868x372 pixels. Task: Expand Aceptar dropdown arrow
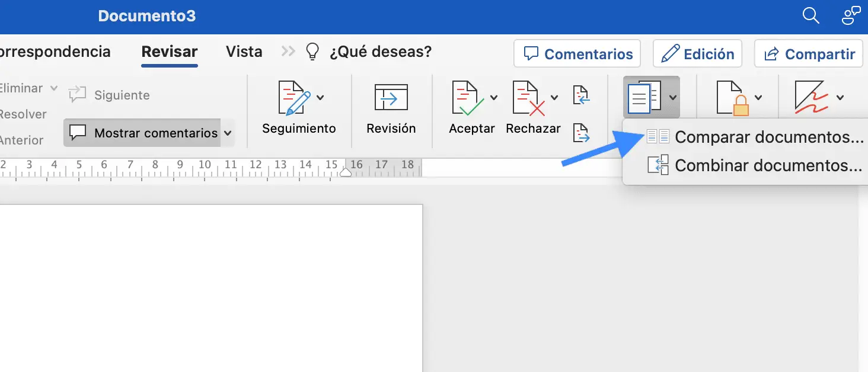click(x=493, y=98)
